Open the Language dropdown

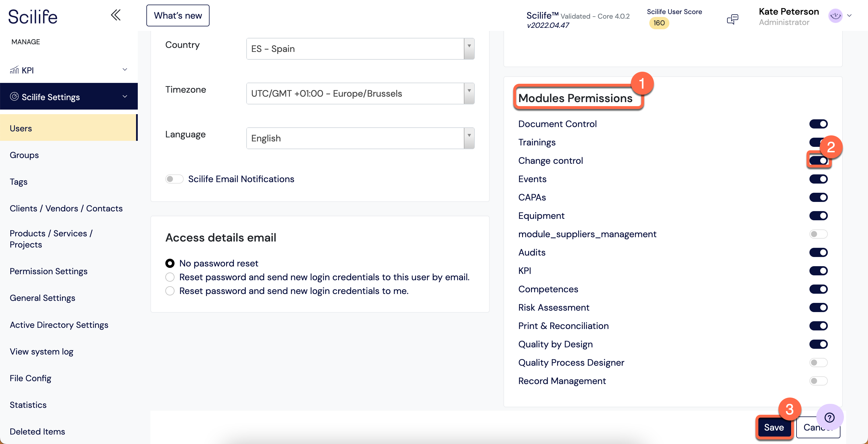[x=469, y=138]
